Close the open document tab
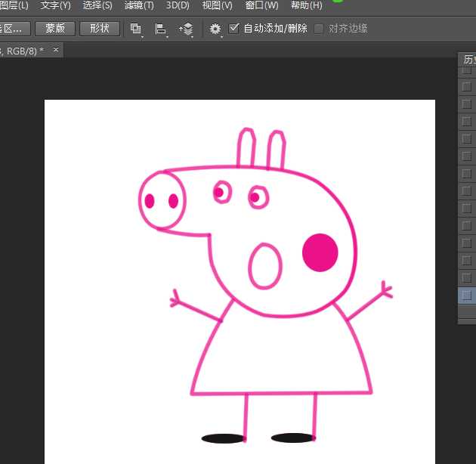The image size is (476, 464). (x=56, y=50)
